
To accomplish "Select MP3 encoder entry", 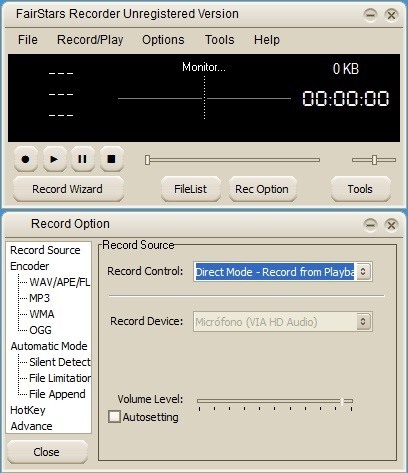I will pyautogui.click(x=39, y=298).
